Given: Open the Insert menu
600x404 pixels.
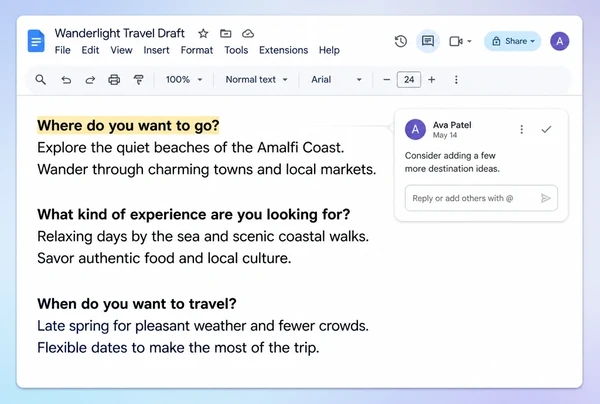Looking at the screenshot, I should click(156, 50).
